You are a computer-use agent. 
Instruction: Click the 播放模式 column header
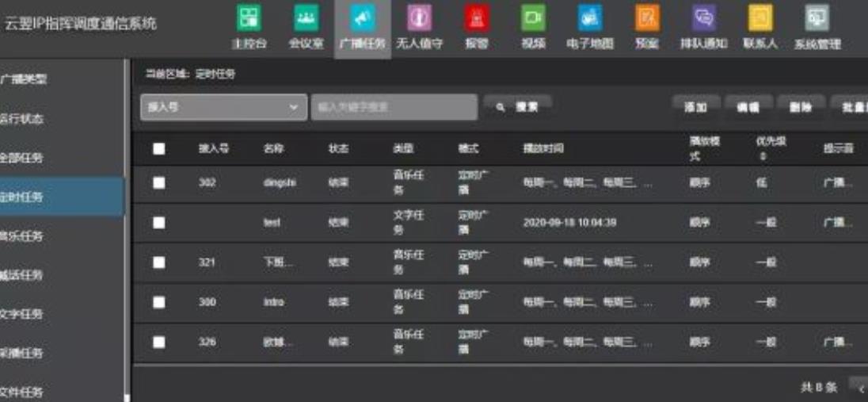[705, 148]
